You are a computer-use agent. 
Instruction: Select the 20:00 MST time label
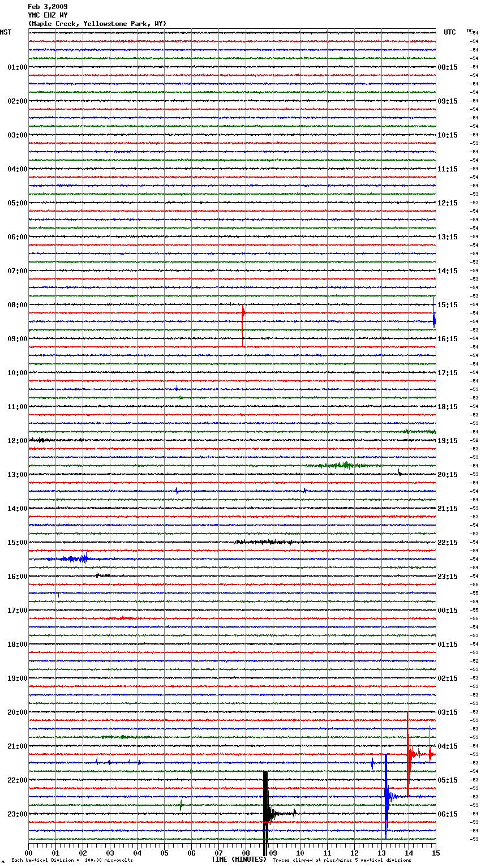point(18,712)
